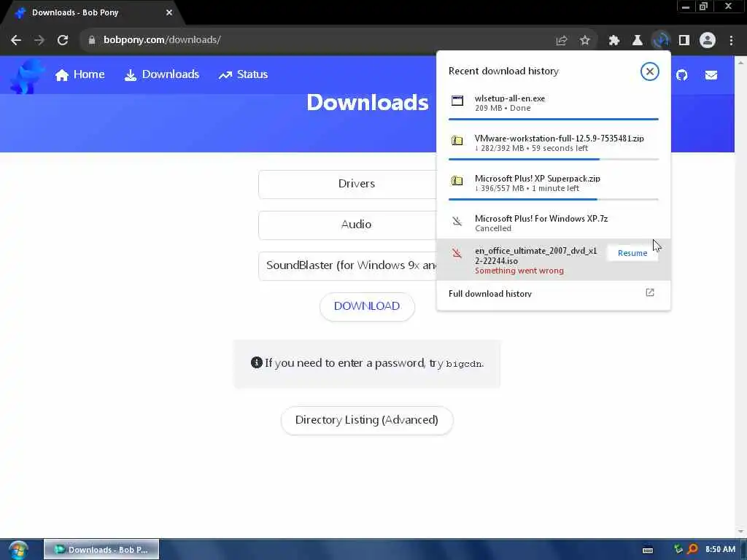The height and width of the screenshot is (560, 747).
Task: Click the on-screen keyboard tray icon
Action: pos(648,550)
